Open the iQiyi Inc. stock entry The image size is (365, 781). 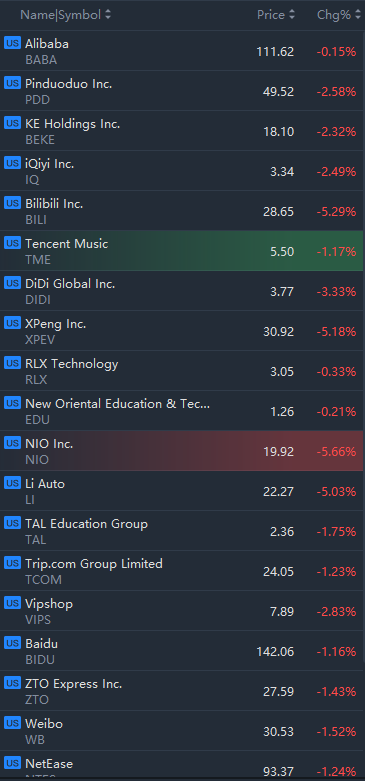[182, 171]
